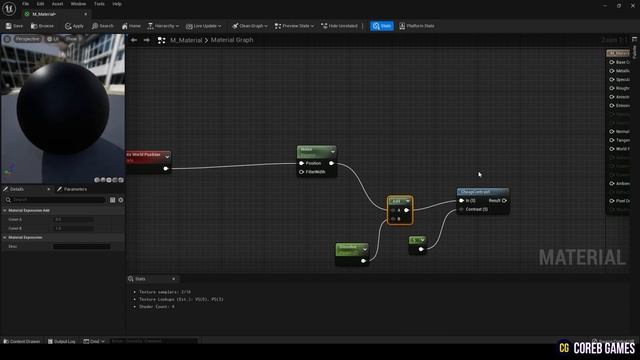Collapse the Material Expression section
The image size is (640, 360).
click(x=5, y=237)
